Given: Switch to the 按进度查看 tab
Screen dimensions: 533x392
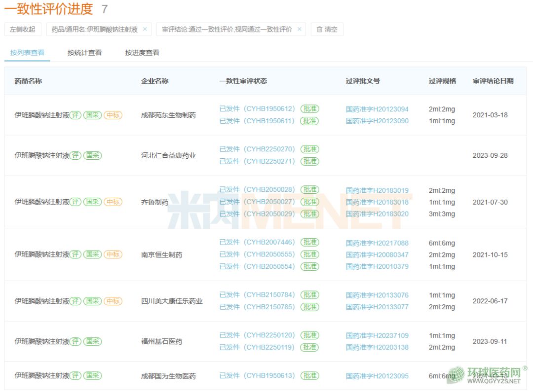Looking at the screenshot, I should click(x=142, y=53).
